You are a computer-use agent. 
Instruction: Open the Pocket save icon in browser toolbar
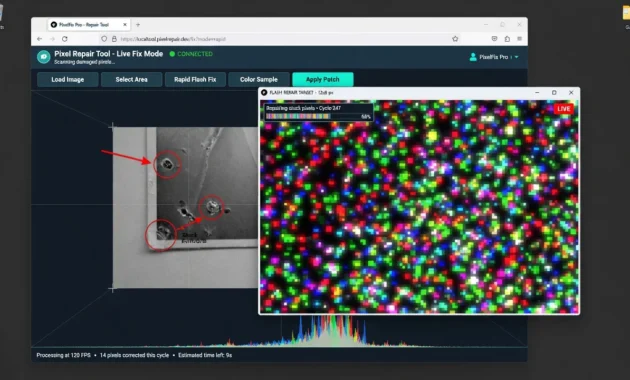(494, 39)
